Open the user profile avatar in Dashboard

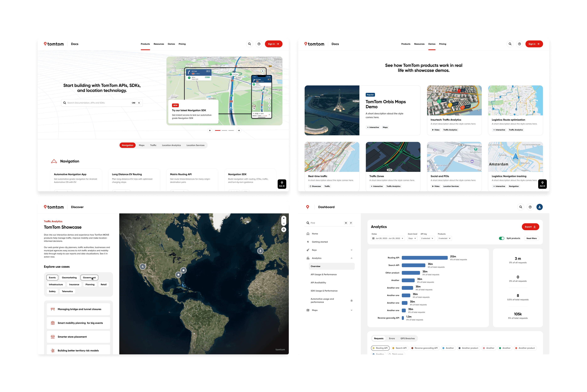tap(539, 207)
